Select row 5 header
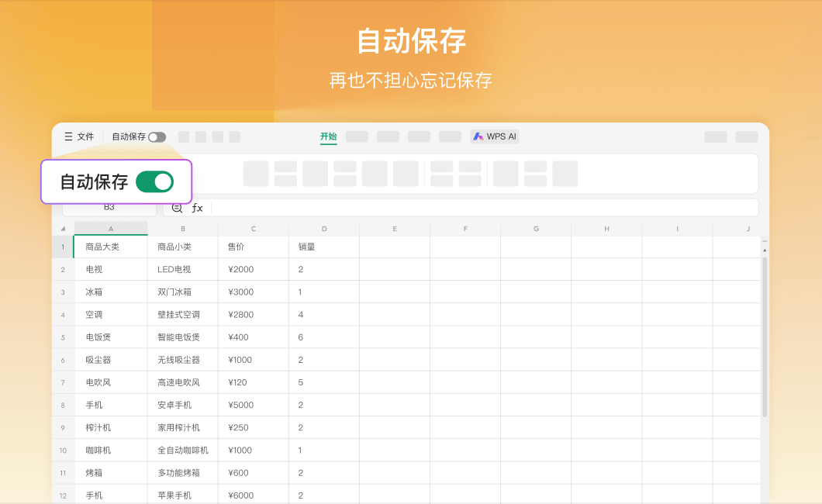This screenshot has height=504, width=822. pyautogui.click(x=63, y=337)
